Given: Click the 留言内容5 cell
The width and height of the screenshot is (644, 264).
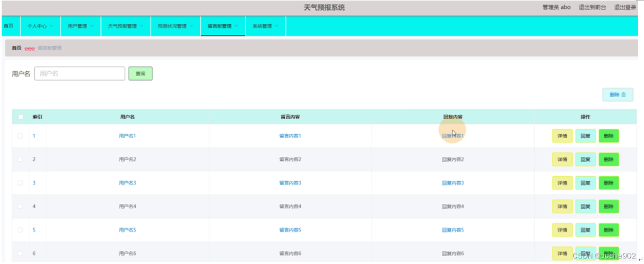Looking at the screenshot, I should point(290,230).
